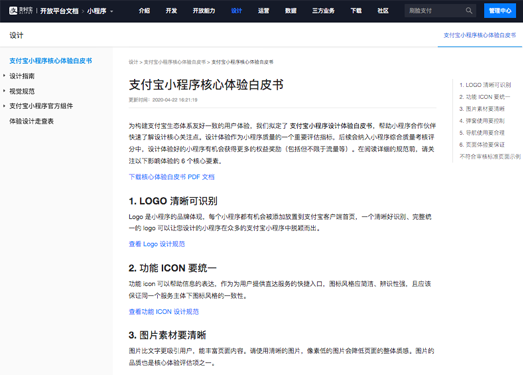Viewport: 523px width, 375px height.
Task: Click the 开放平台文档 header link
Action: pyautogui.click(x=59, y=11)
